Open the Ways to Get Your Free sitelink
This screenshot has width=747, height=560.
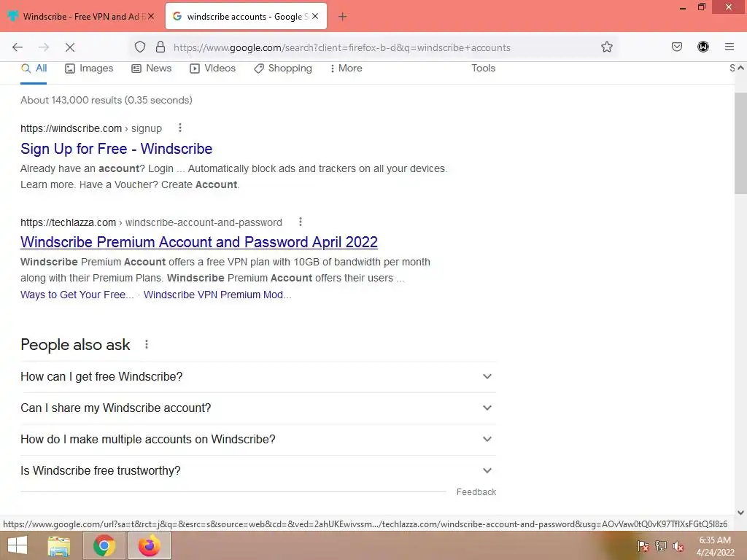(x=77, y=295)
